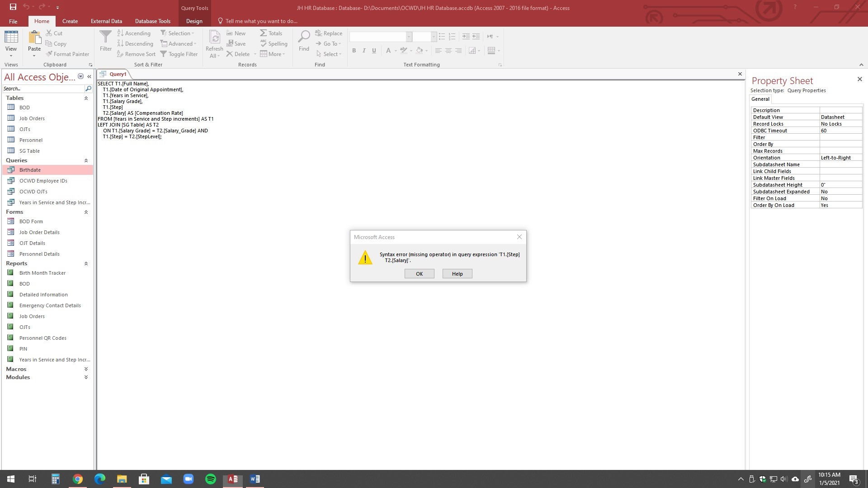Toggle Underline text formatting
This screenshot has height=488, width=868.
tap(374, 51)
